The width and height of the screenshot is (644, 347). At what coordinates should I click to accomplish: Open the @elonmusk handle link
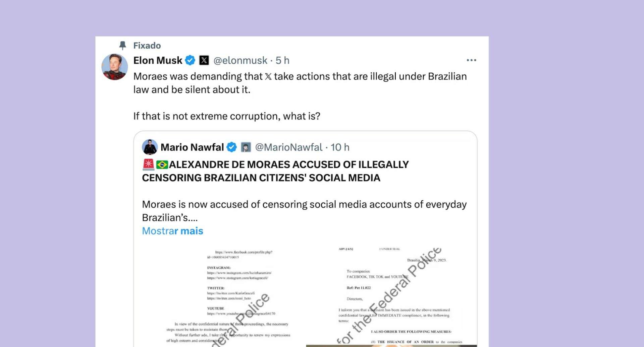240,61
